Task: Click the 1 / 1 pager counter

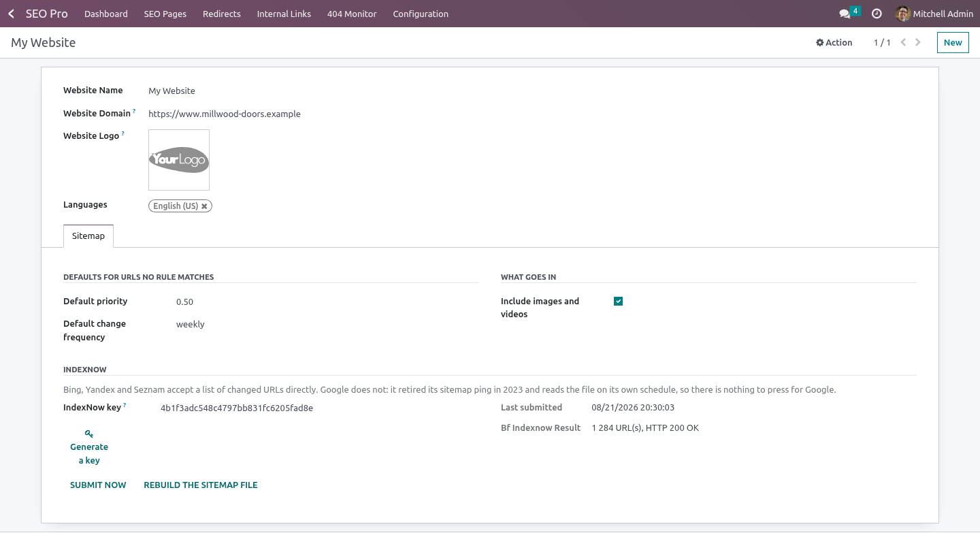Action: [x=882, y=42]
